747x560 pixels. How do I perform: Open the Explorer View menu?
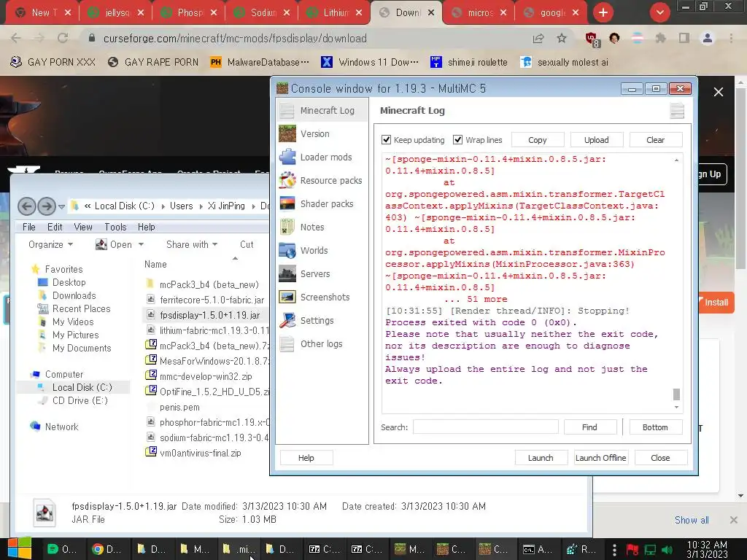83,227
